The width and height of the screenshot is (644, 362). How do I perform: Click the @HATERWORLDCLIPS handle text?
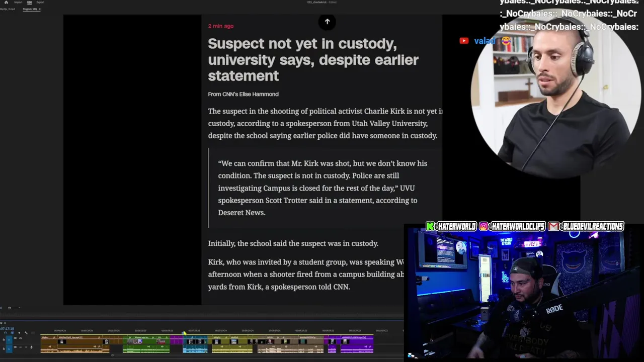tap(517, 227)
